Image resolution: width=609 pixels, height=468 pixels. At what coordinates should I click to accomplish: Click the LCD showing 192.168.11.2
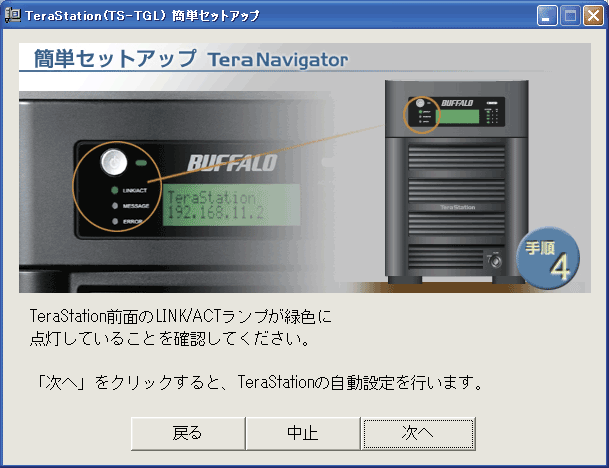(231, 205)
